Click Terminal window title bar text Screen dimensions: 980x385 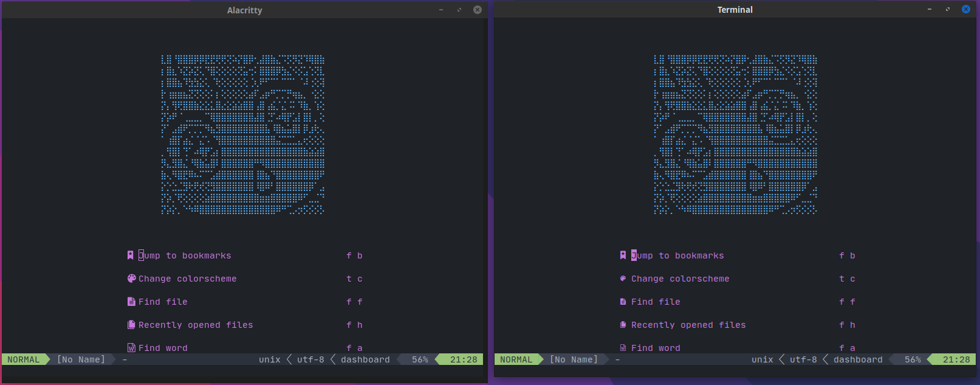(x=735, y=10)
